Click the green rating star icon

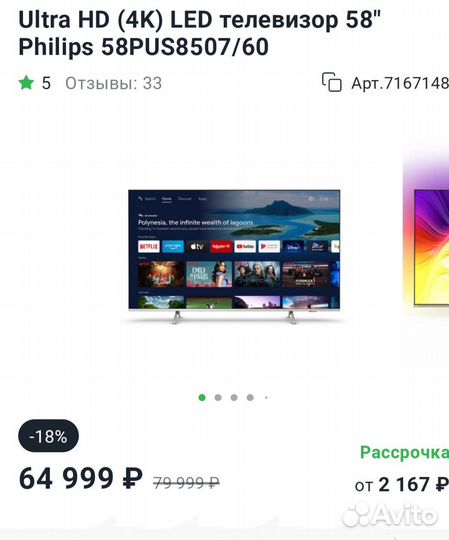[27, 83]
